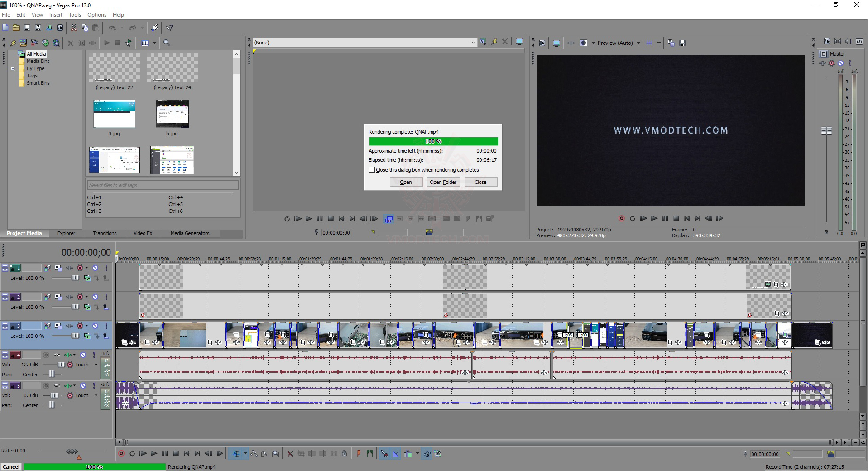Viewport: 868px width, 471px height.
Task: Import media in Project Media toolbar
Action: click(23, 43)
